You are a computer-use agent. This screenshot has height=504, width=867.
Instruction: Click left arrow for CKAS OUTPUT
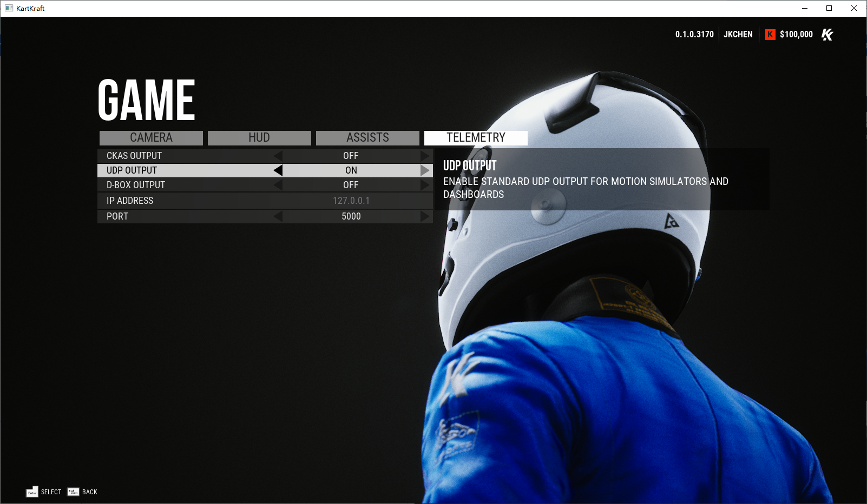click(x=278, y=156)
